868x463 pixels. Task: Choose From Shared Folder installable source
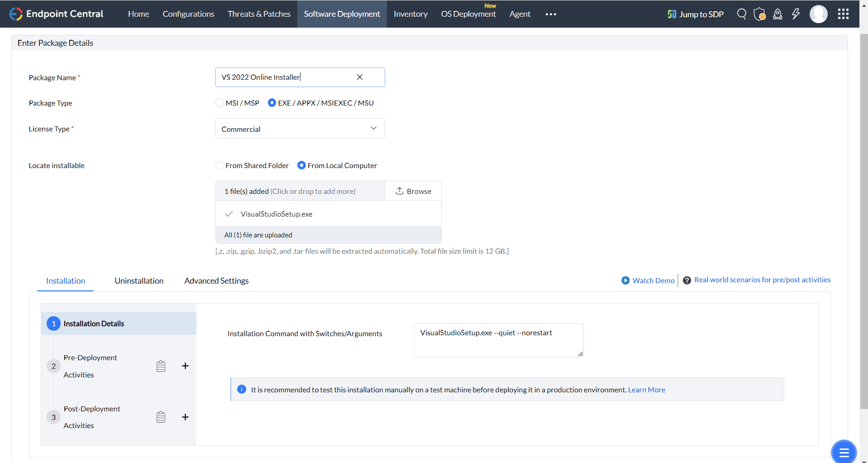(x=219, y=165)
